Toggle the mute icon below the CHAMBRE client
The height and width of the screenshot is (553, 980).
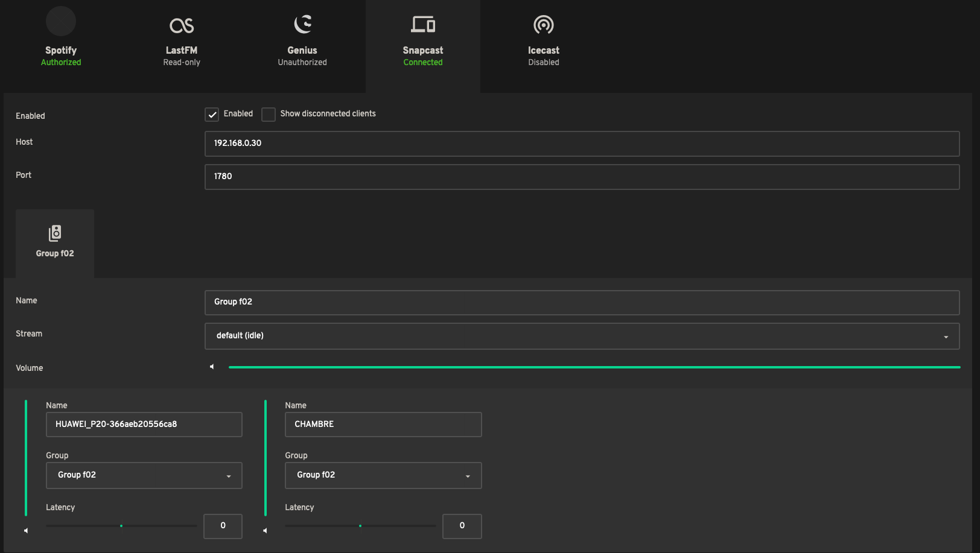(264, 530)
